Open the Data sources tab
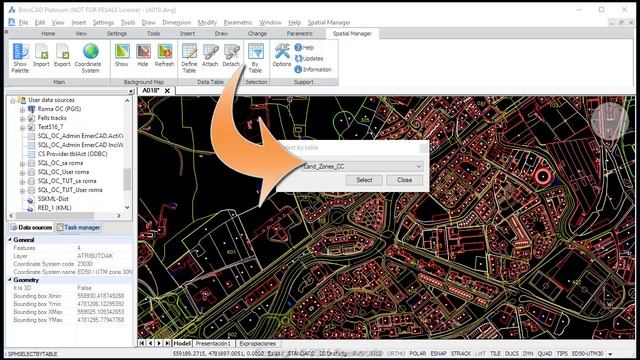 [31, 227]
